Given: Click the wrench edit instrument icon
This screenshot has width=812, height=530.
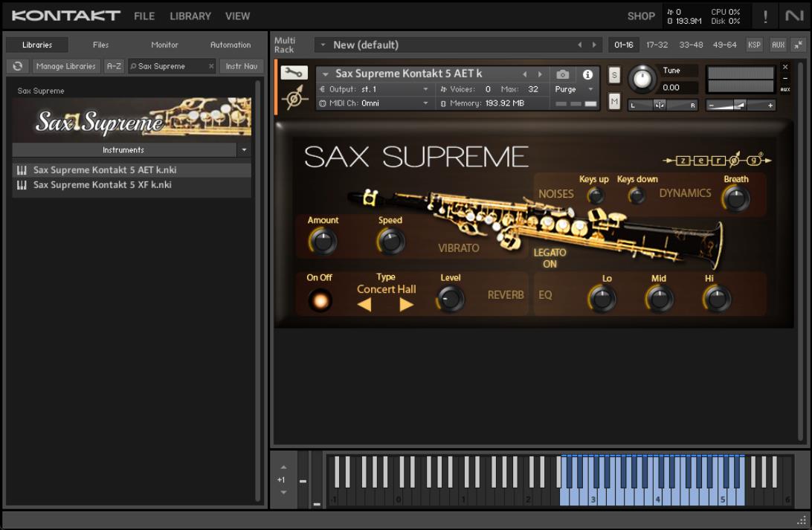Looking at the screenshot, I should [294, 74].
